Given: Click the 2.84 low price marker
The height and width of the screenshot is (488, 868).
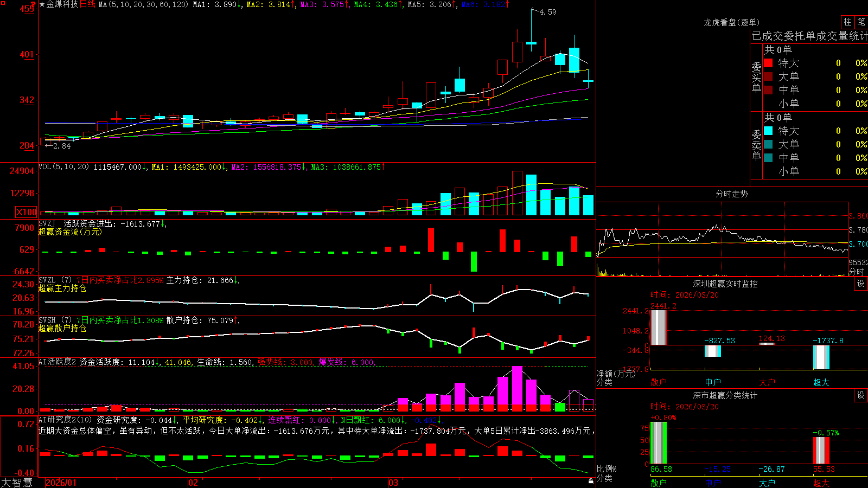Looking at the screenshot, I should (62, 146).
